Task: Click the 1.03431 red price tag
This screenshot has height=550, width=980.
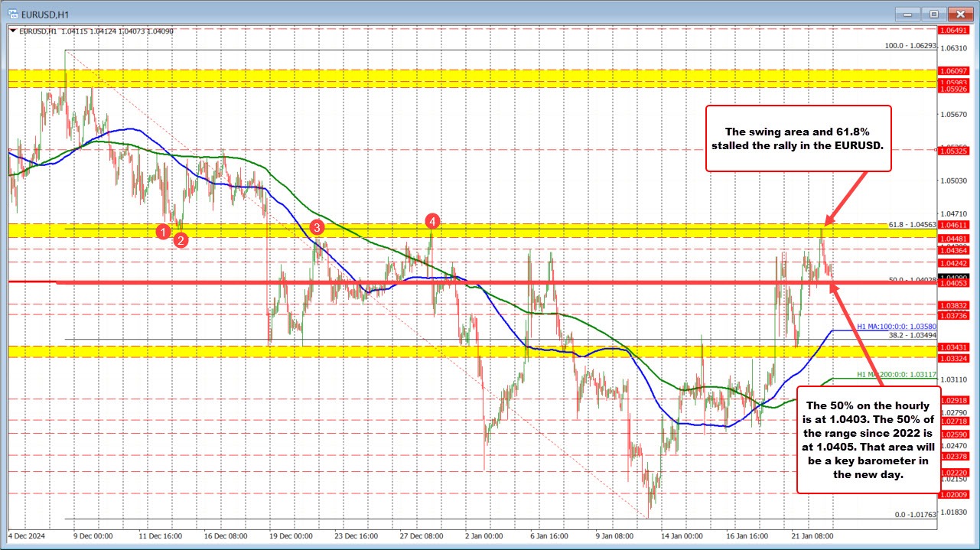Action: click(956, 347)
